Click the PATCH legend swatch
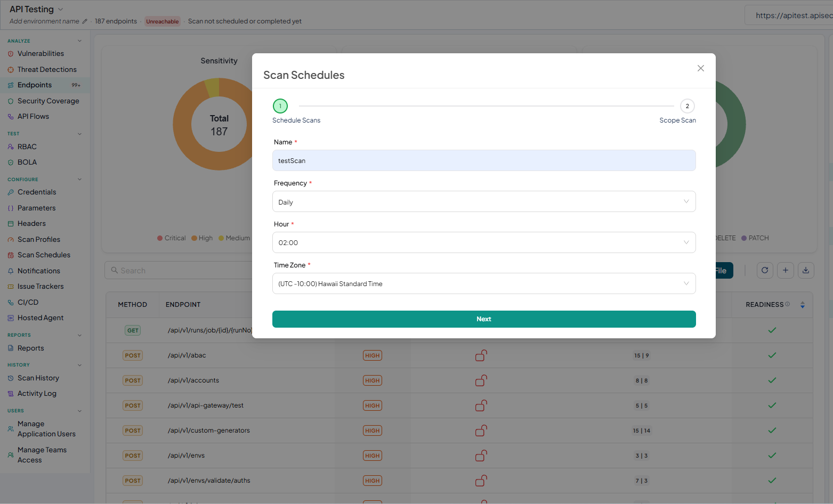The width and height of the screenshot is (833, 504). click(x=744, y=238)
